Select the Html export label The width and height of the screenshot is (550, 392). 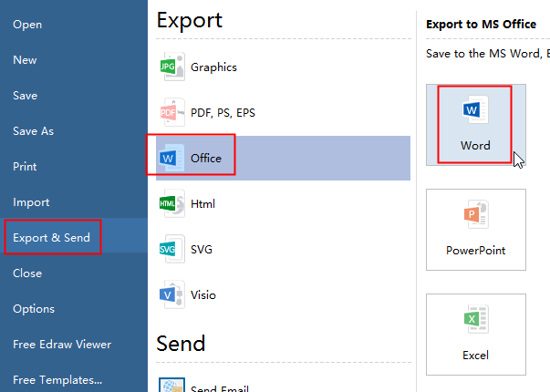(x=202, y=203)
